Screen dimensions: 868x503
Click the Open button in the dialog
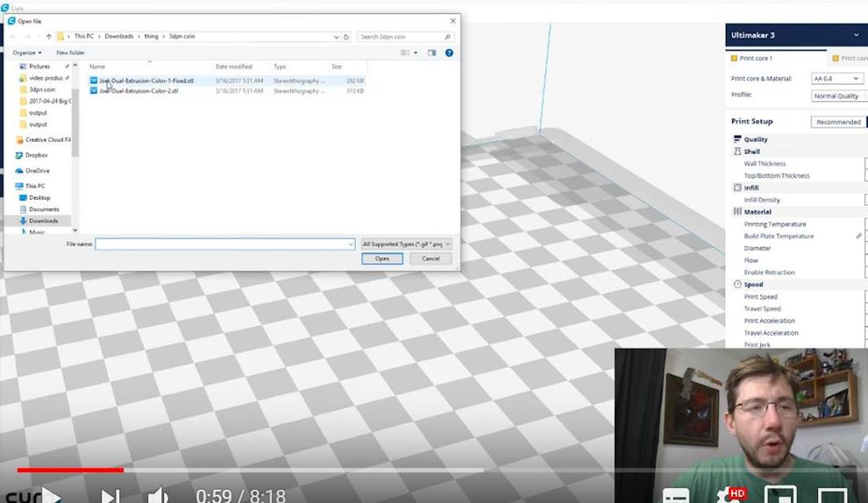coord(382,259)
